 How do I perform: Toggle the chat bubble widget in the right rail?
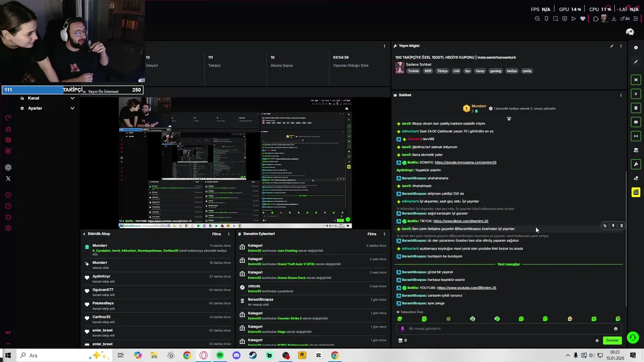[x=636, y=122]
